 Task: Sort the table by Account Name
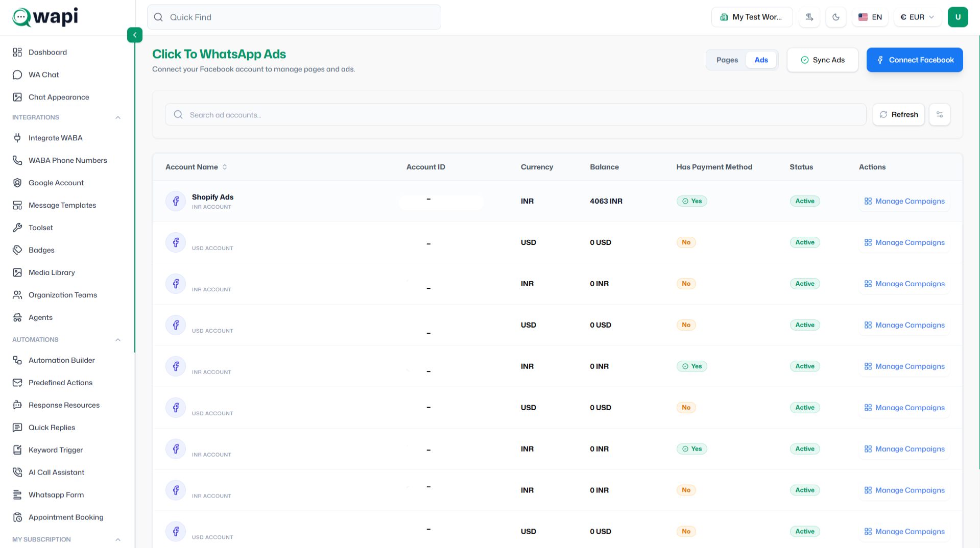[196, 167]
